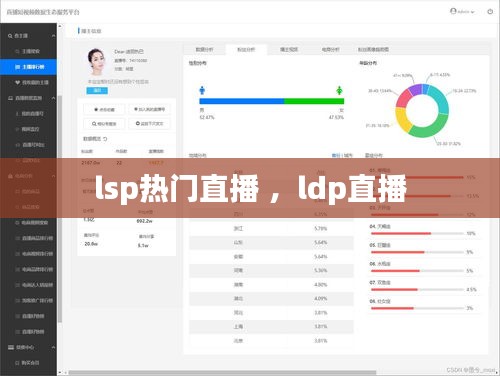Switch to the 数据分析 tab

[x=204, y=49]
